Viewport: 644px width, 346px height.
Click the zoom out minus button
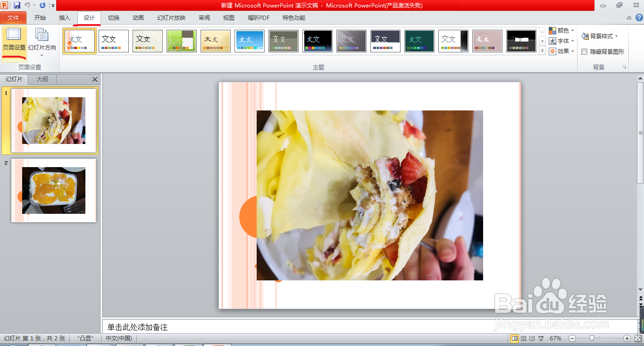[x=572, y=338]
